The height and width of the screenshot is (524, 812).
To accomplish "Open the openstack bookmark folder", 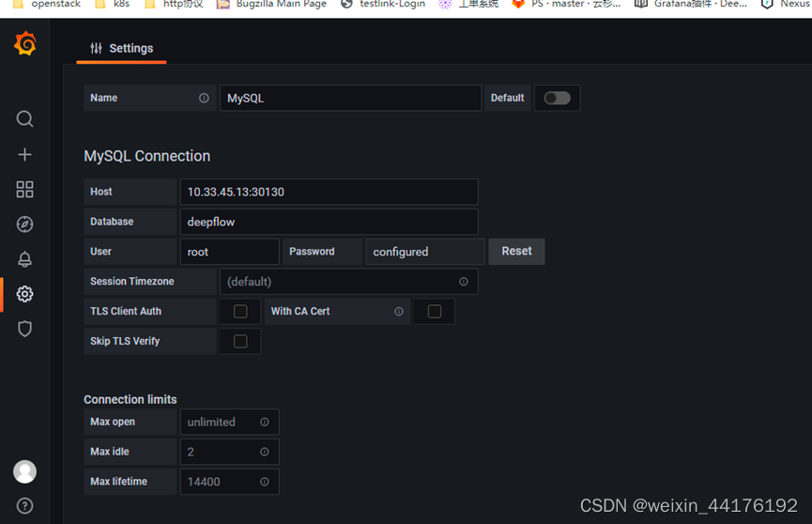I will (x=47, y=4).
